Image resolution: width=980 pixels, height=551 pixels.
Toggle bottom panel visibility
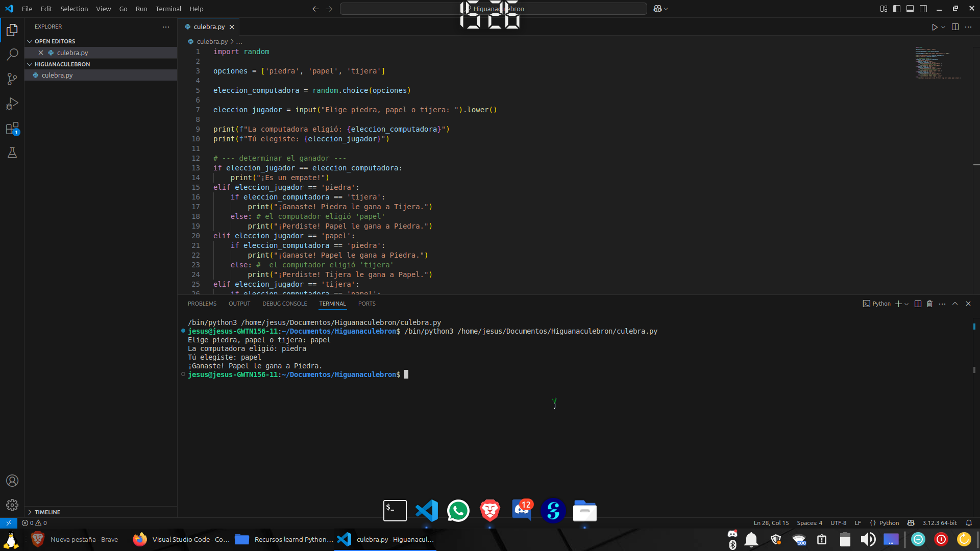910,9
